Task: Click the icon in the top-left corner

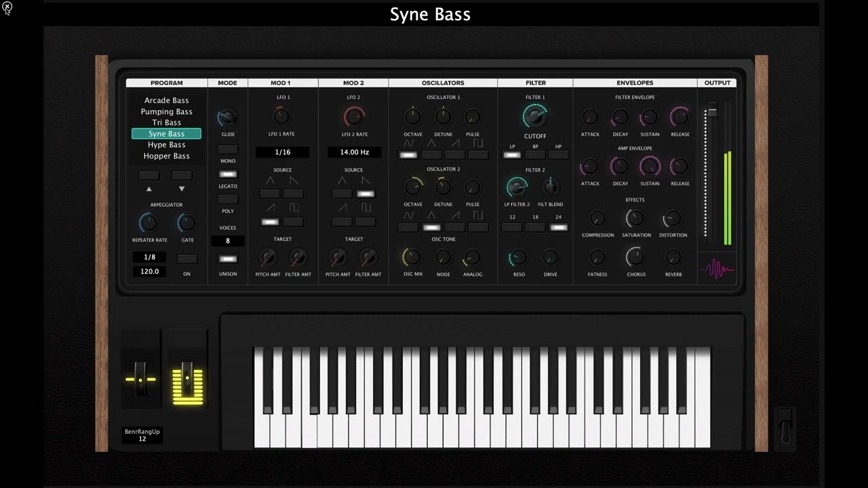Action: coord(7,8)
